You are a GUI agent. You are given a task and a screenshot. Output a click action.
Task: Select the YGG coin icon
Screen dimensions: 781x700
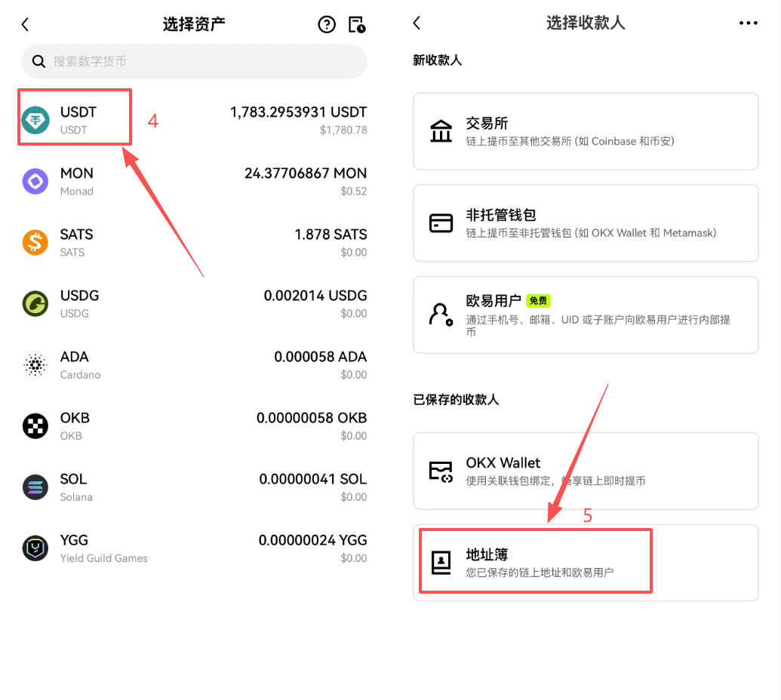click(x=35, y=548)
